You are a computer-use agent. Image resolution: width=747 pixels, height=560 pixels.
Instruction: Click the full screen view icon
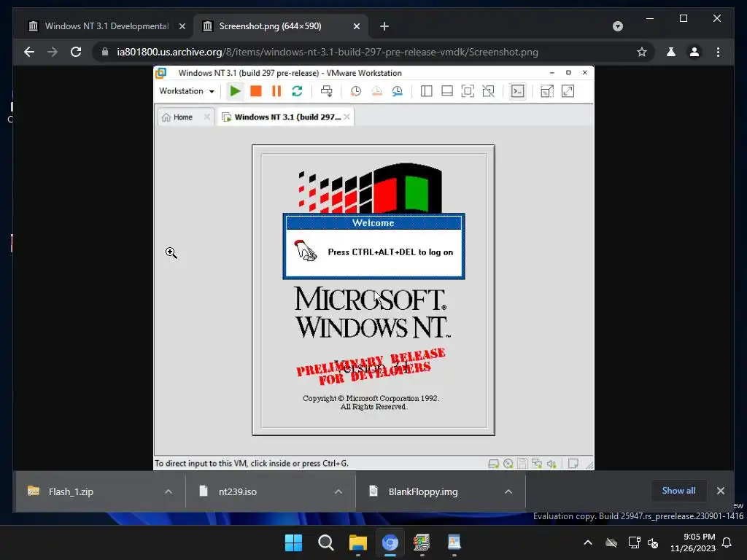coord(468,91)
